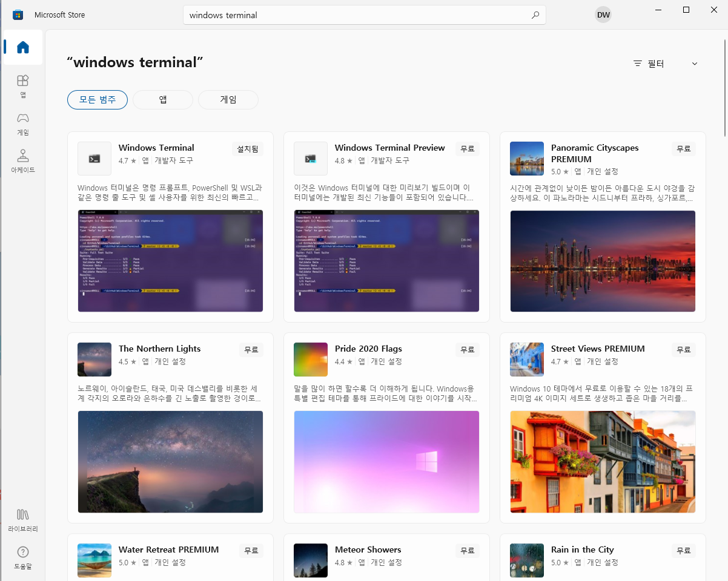The height and width of the screenshot is (581, 728).
Task: Open the 라이브러리 (Library) sidebar icon
Action: [23, 520]
